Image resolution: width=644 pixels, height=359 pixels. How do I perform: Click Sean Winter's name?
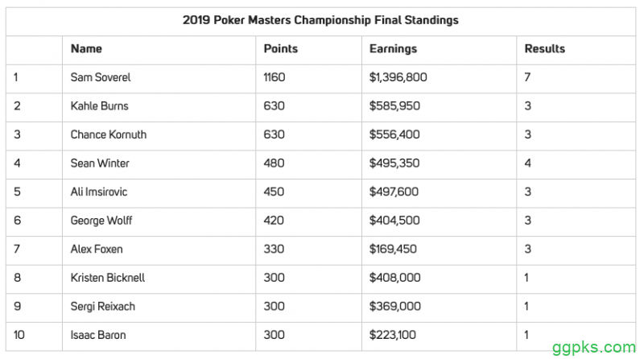click(x=100, y=163)
